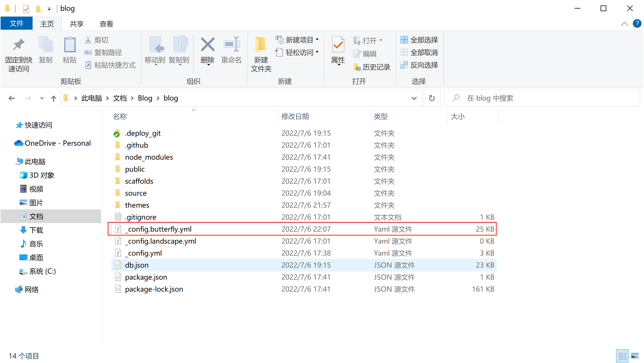
Task: Open the View (查看) ribbon tab
Action: (106, 24)
